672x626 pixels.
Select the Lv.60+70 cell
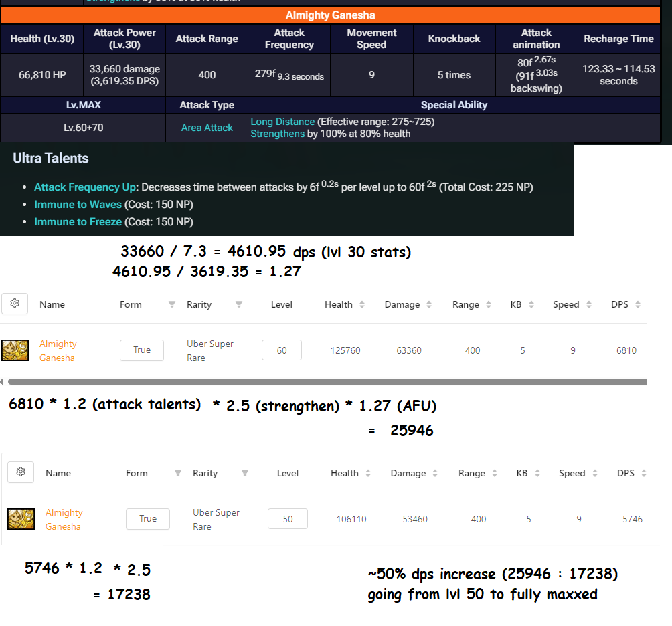pos(84,128)
